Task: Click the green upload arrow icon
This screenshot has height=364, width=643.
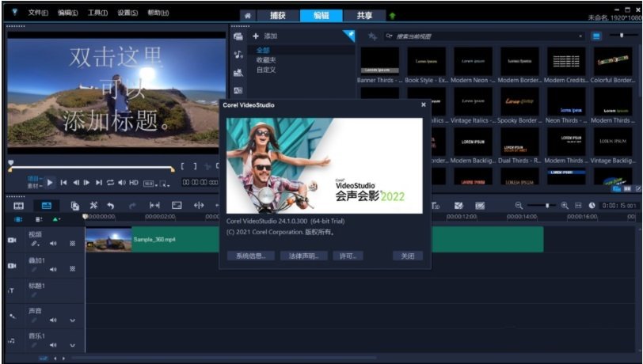Action: click(393, 16)
